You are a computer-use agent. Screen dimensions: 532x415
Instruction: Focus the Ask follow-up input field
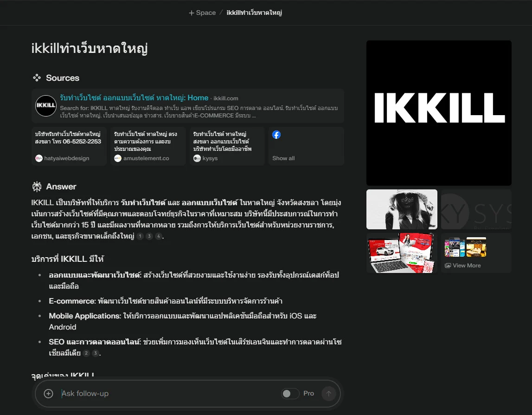[167, 394]
